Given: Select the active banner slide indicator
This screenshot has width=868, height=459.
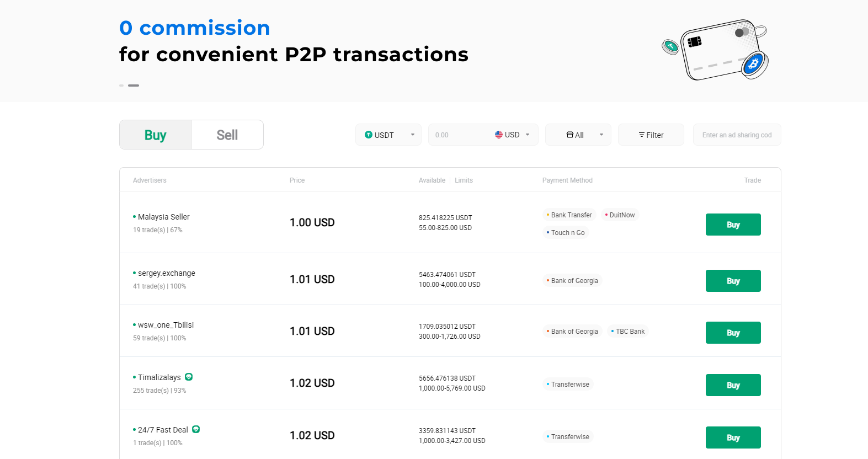Looking at the screenshot, I should (134, 86).
